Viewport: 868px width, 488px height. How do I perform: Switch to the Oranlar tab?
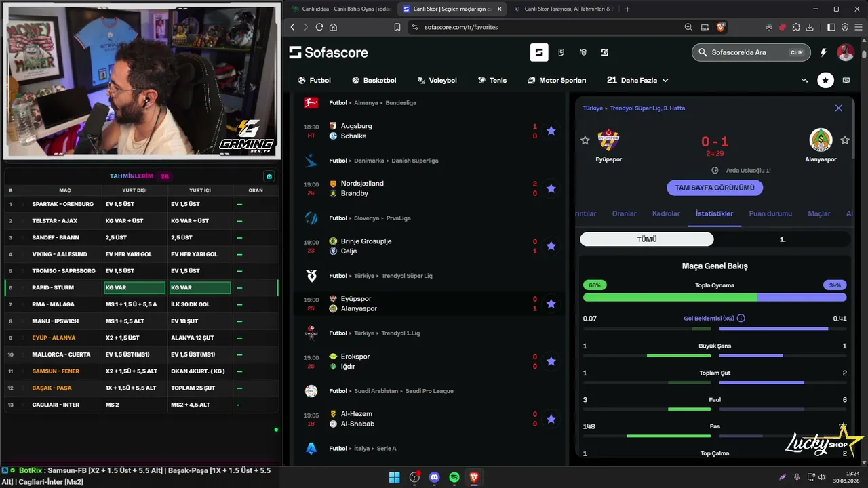pos(625,213)
